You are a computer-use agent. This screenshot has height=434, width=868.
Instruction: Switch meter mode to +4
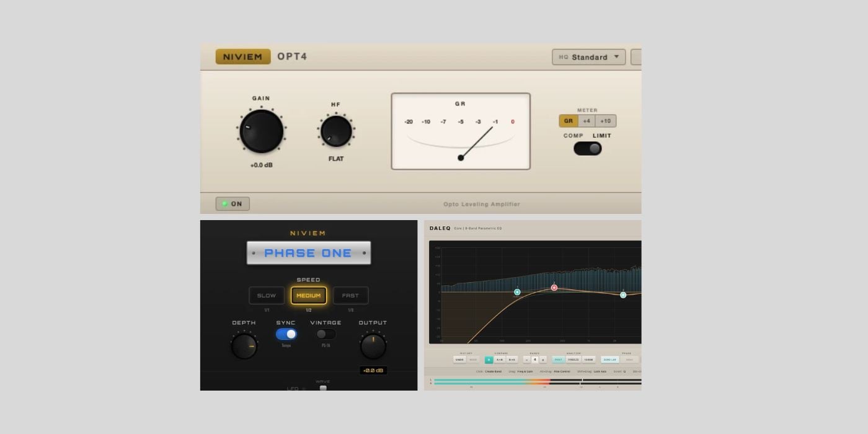[x=587, y=121]
